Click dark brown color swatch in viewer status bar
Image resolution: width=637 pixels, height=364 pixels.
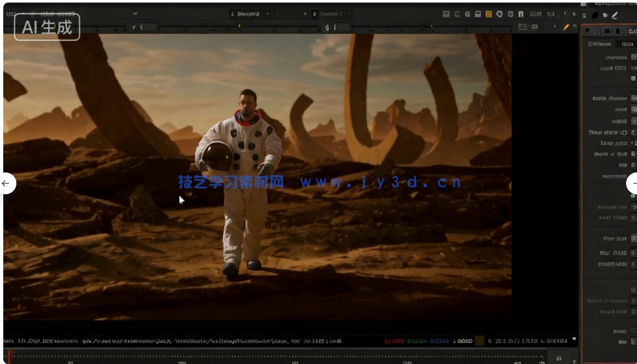point(479,341)
